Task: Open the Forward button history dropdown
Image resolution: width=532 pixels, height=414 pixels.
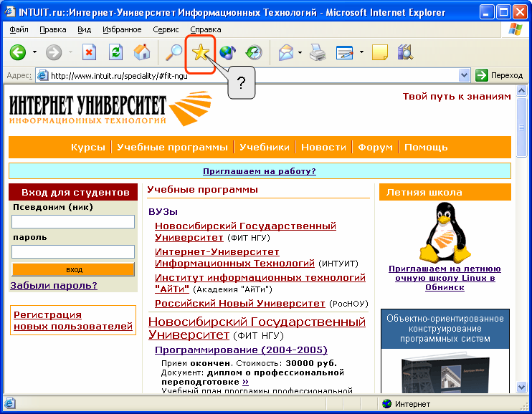Action: click(70, 52)
